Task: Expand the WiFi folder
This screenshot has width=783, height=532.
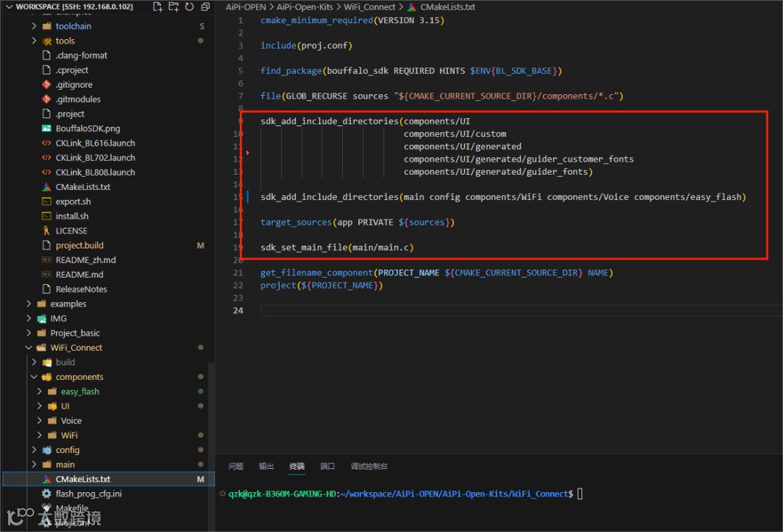Action: tap(39, 435)
